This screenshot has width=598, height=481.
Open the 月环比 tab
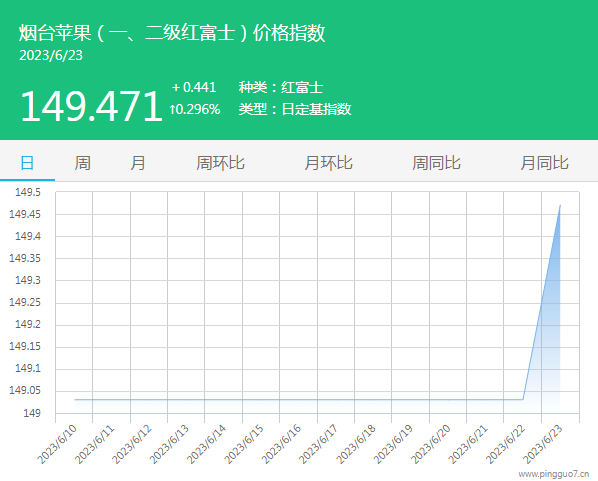click(328, 163)
